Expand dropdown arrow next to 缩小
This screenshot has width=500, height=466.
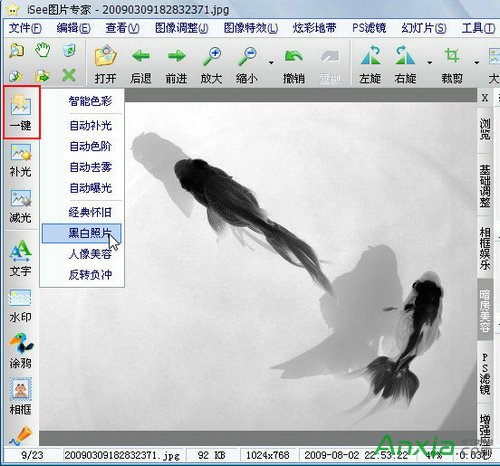click(x=271, y=62)
